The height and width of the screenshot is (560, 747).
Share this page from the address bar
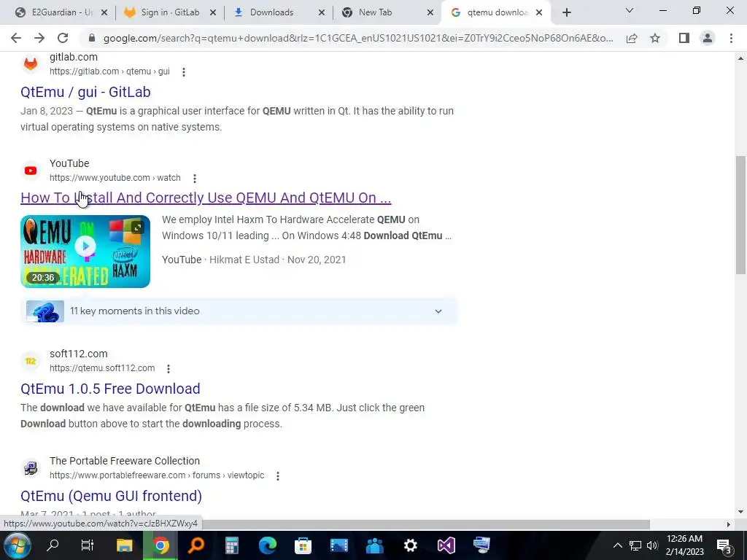point(632,38)
